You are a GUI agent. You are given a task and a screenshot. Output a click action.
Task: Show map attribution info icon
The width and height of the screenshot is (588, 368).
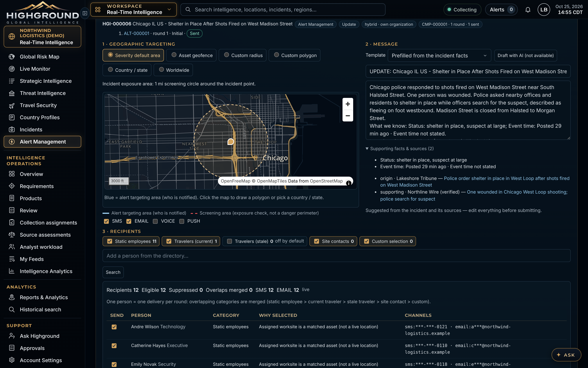point(349,183)
